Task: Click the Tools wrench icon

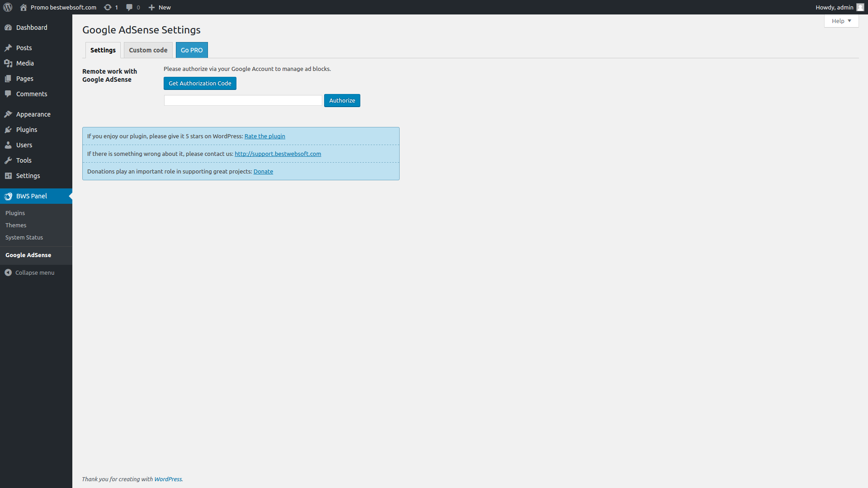Action: pos(8,160)
